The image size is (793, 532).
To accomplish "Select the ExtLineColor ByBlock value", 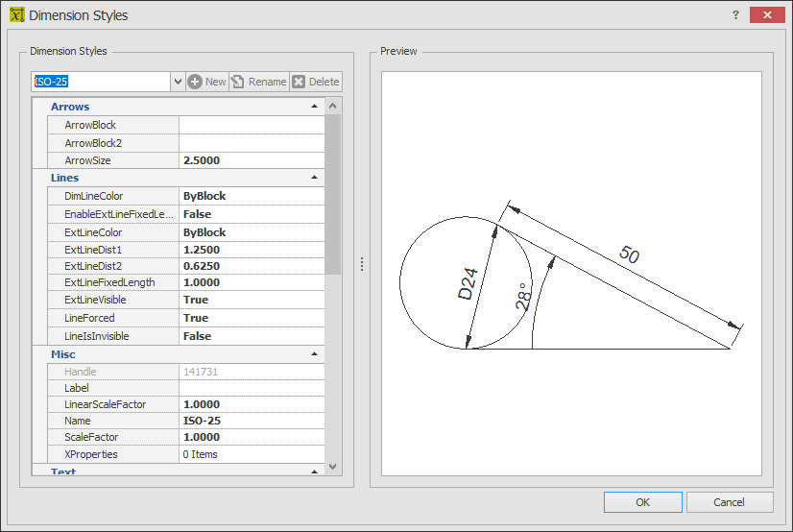I will click(x=252, y=232).
